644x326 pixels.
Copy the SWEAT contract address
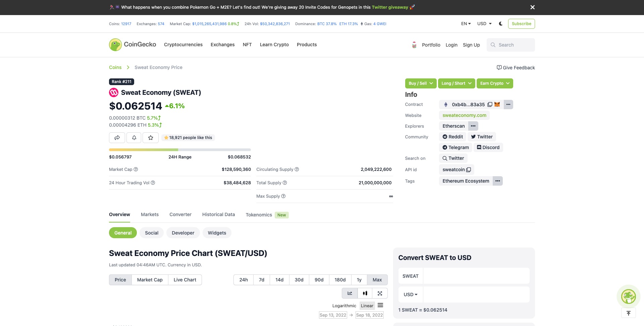pos(490,104)
